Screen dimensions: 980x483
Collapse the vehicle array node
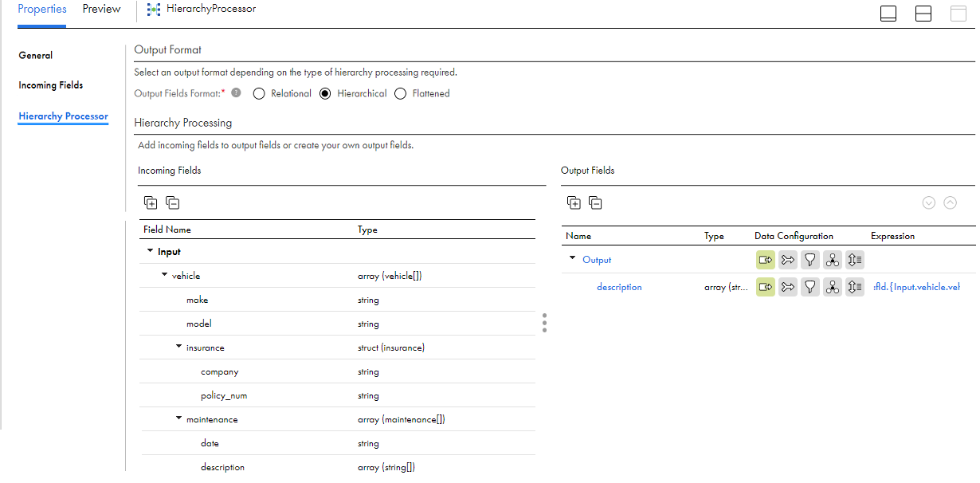click(x=164, y=275)
